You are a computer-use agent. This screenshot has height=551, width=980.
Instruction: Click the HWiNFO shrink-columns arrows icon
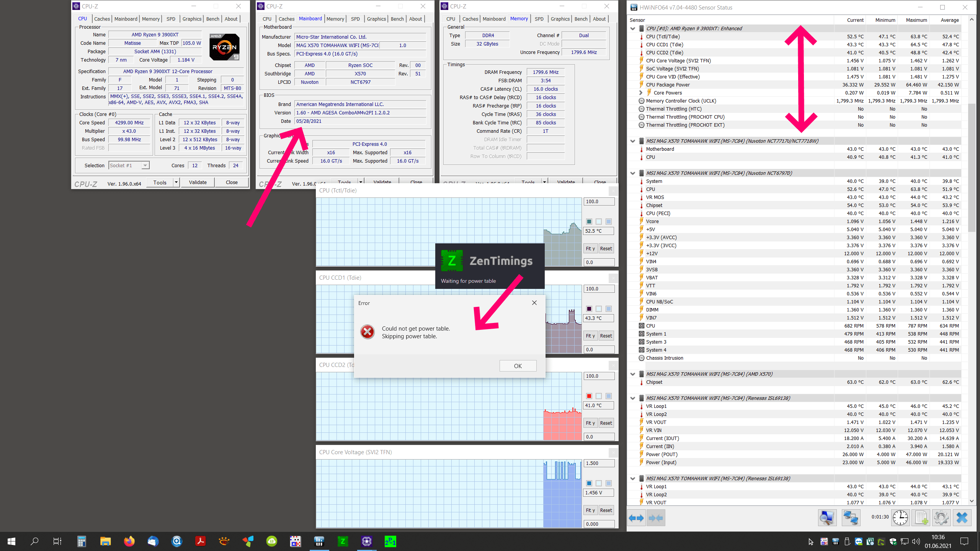[655, 518]
